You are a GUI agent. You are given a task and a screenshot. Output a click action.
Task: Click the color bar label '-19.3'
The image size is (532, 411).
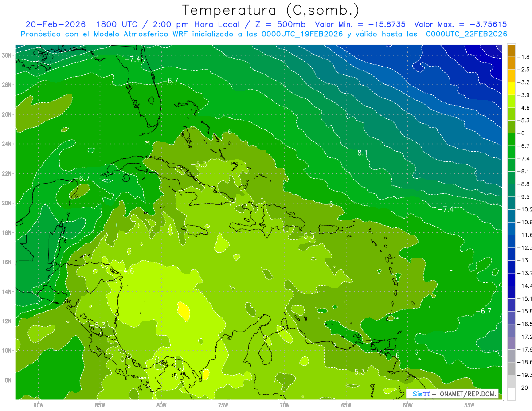[x=525, y=375]
